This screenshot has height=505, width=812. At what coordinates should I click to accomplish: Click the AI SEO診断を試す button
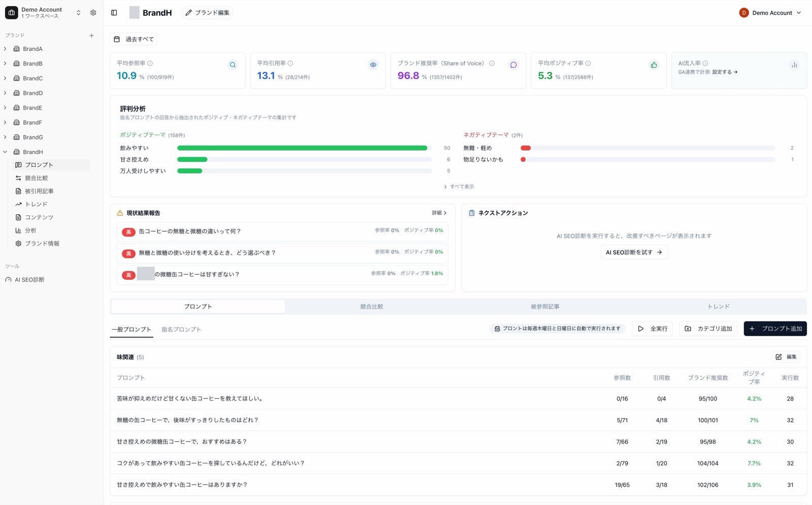pos(634,252)
